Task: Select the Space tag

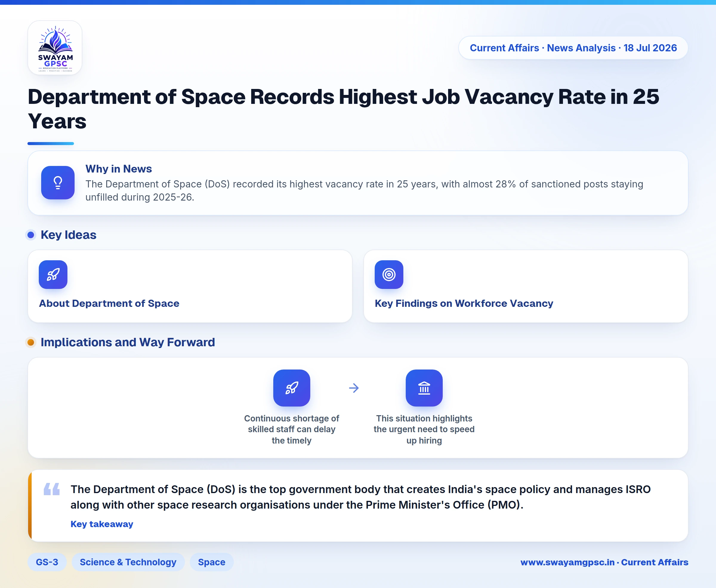Action: 212,562
